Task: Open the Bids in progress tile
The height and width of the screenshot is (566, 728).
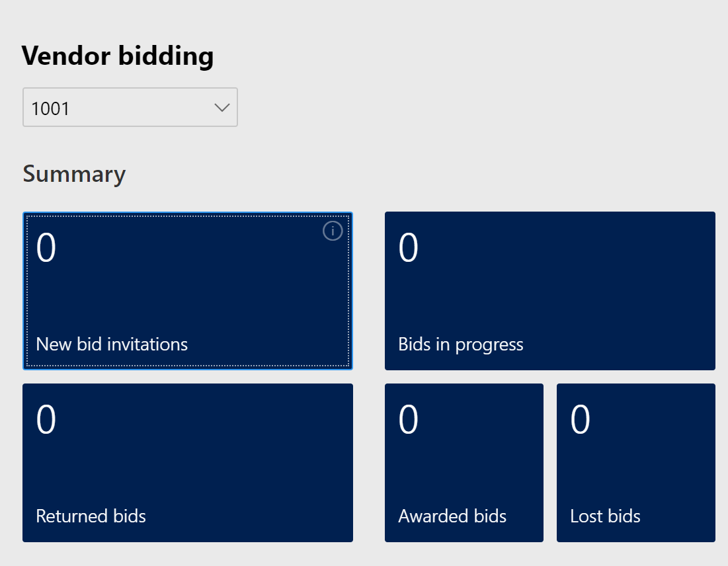Action: point(549,291)
